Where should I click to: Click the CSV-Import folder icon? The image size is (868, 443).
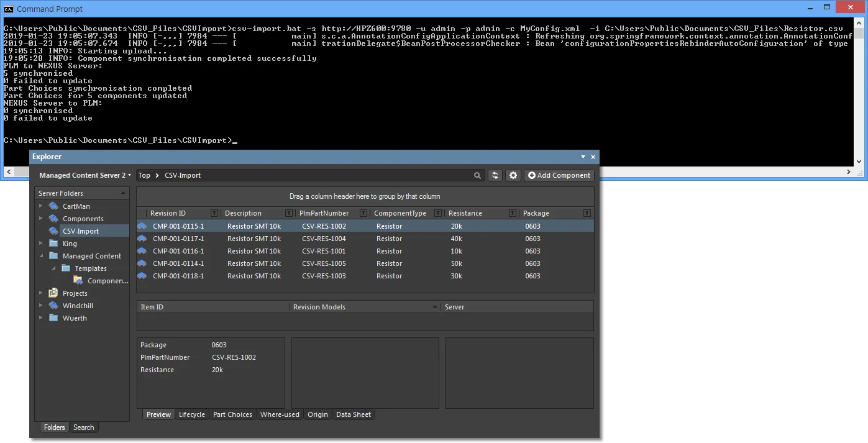coord(53,231)
